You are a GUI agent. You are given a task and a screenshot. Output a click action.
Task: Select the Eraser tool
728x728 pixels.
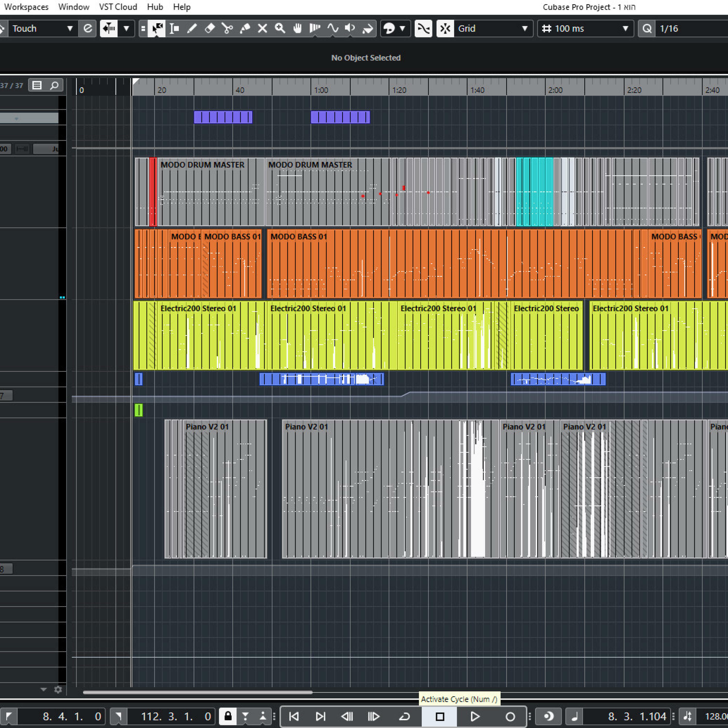(209, 28)
